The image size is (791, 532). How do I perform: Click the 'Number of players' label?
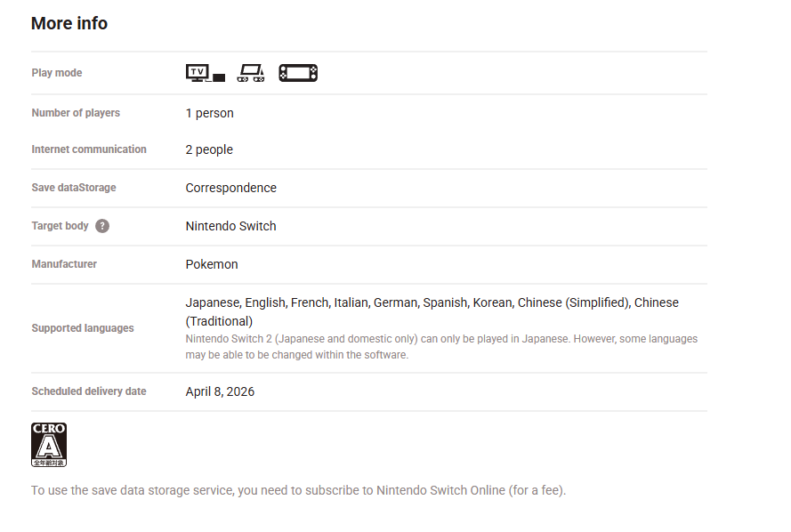76,113
